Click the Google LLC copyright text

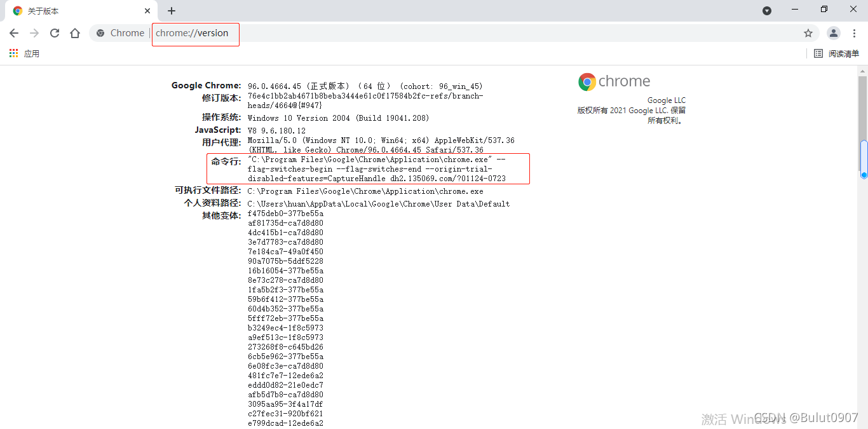(667, 100)
